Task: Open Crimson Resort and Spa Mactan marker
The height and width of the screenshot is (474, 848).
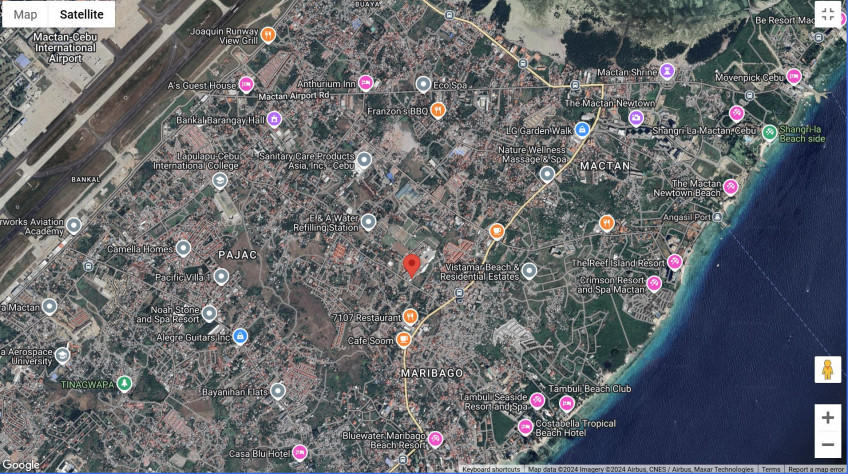Action: [654, 284]
